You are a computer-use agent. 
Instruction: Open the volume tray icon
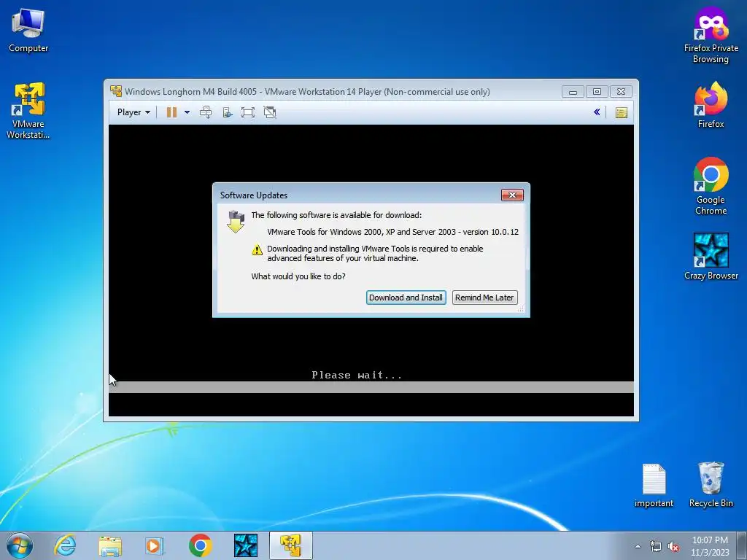[x=673, y=546]
